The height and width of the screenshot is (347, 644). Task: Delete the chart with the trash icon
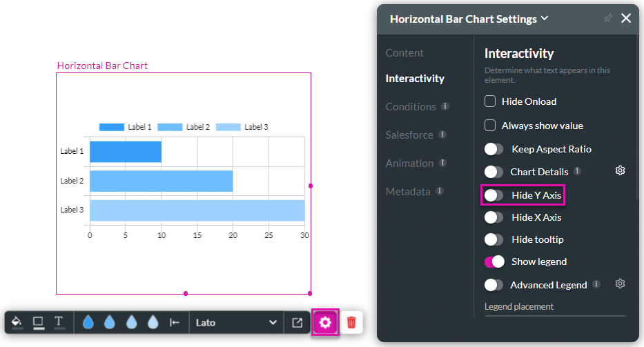351,322
